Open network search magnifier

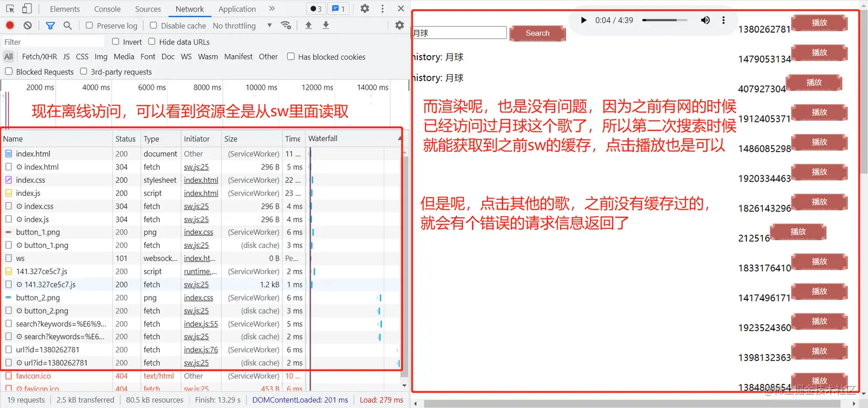coord(68,25)
